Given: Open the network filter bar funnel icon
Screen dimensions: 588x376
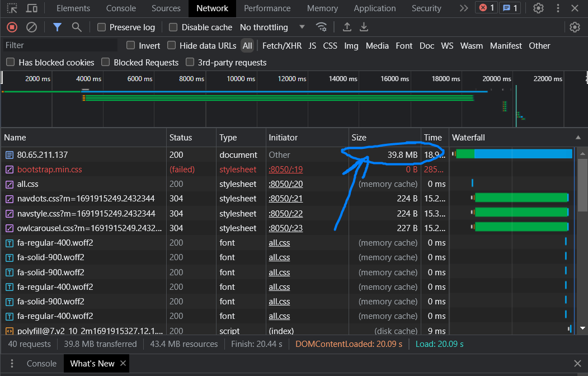Looking at the screenshot, I should click(x=57, y=27).
